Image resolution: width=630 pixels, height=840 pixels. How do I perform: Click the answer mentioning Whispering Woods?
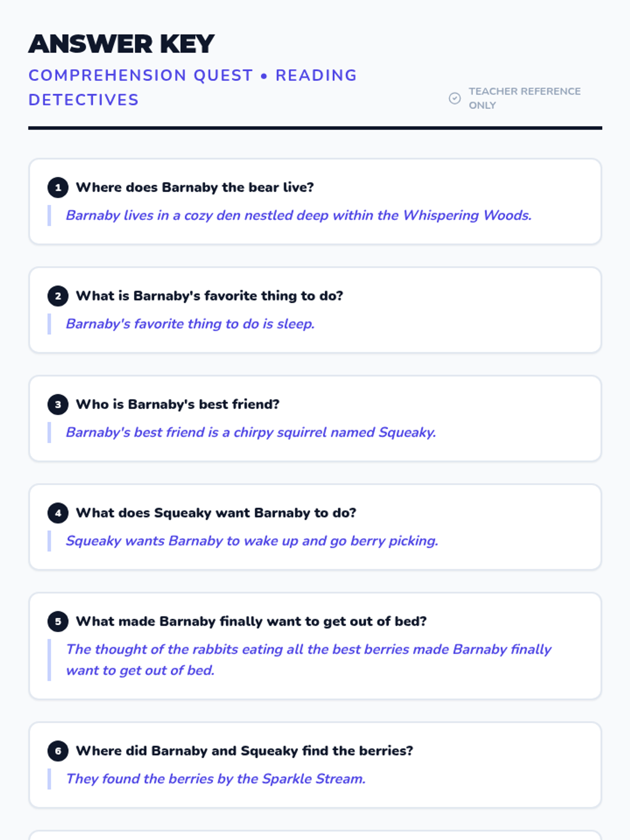point(299,215)
